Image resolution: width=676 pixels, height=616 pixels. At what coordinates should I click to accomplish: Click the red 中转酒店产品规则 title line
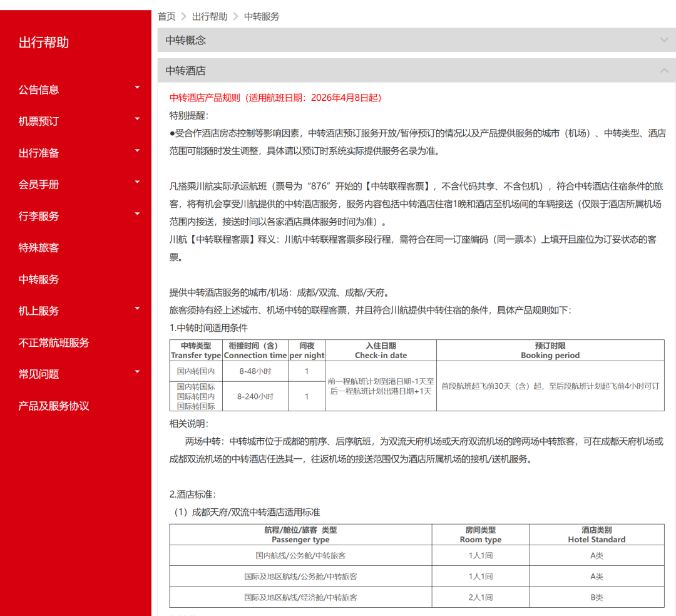pyautogui.click(x=275, y=98)
